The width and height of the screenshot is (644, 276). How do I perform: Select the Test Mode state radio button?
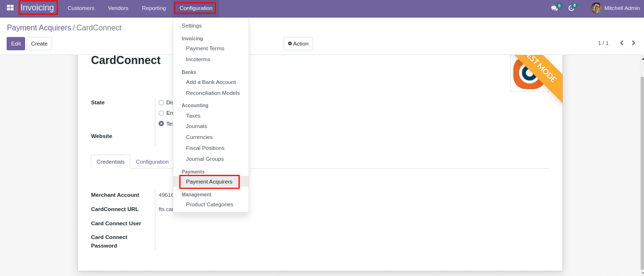coord(161,124)
